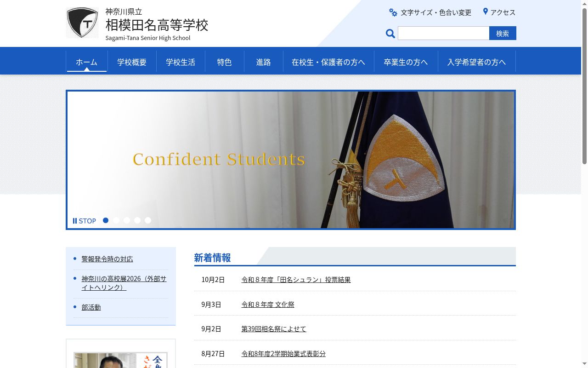Screen dimensions: 588x368
Task: Click the Confident Students banner image
Action: (291, 160)
